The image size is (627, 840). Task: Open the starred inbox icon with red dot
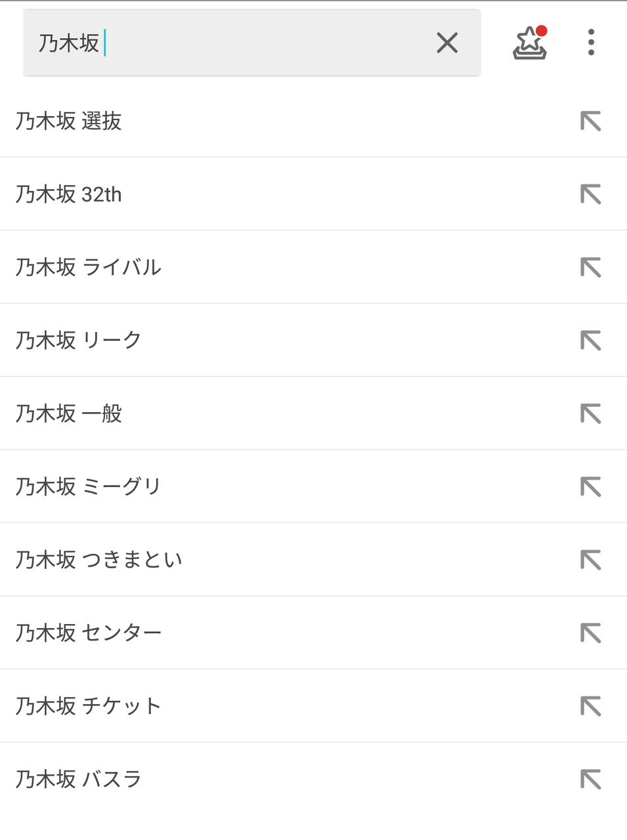point(529,43)
